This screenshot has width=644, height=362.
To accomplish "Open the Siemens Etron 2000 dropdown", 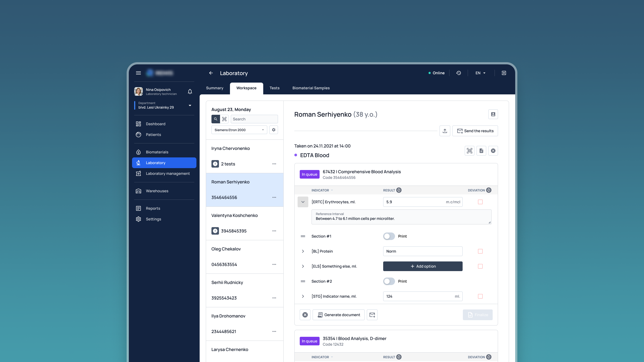I will [239, 130].
